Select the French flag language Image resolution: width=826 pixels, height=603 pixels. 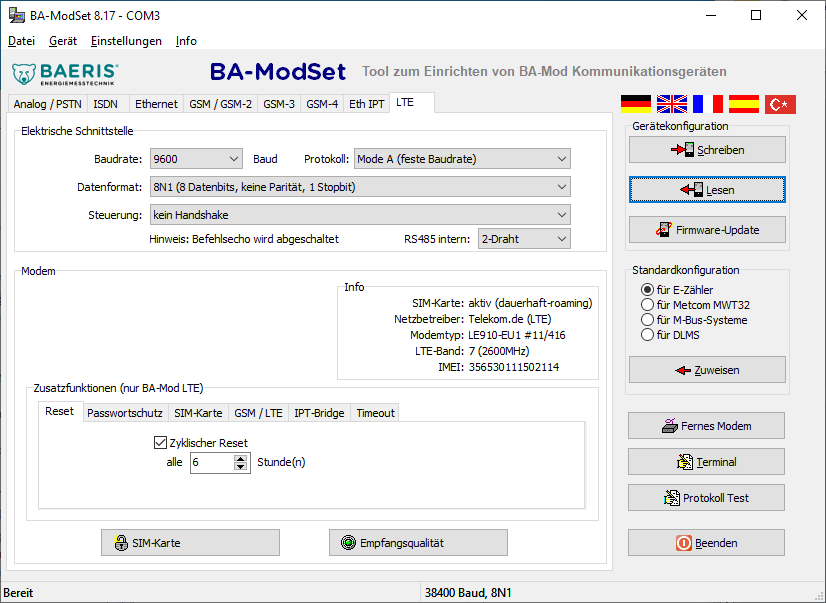click(707, 104)
